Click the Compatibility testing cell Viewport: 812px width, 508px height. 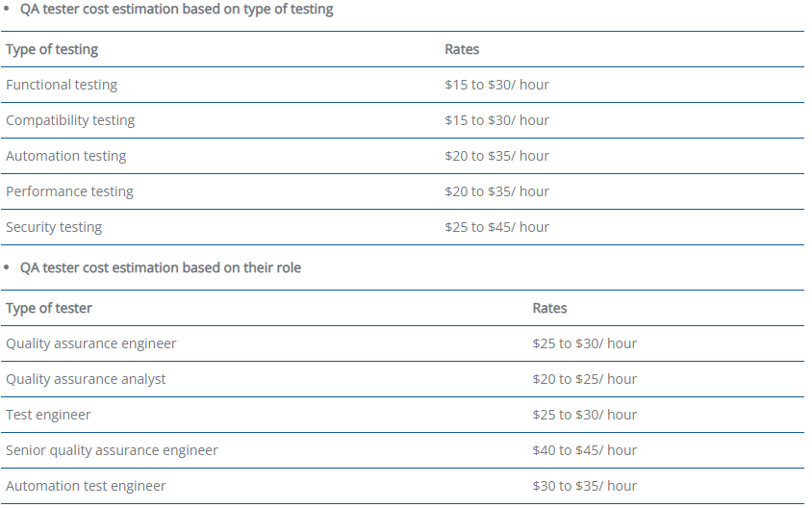[70, 120]
